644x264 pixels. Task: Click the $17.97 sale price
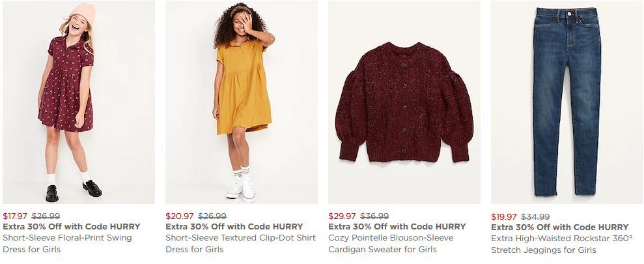tap(15, 216)
